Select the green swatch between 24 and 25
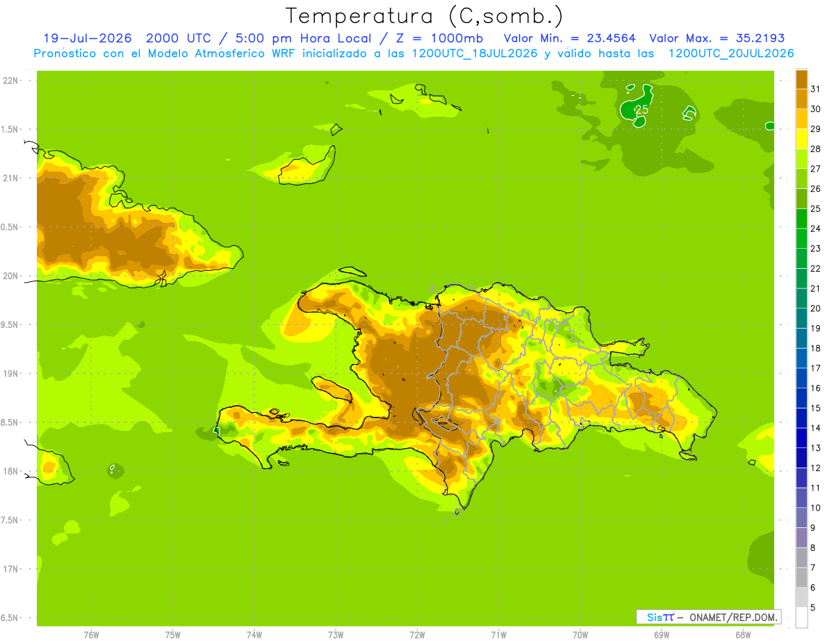 [x=801, y=219]
